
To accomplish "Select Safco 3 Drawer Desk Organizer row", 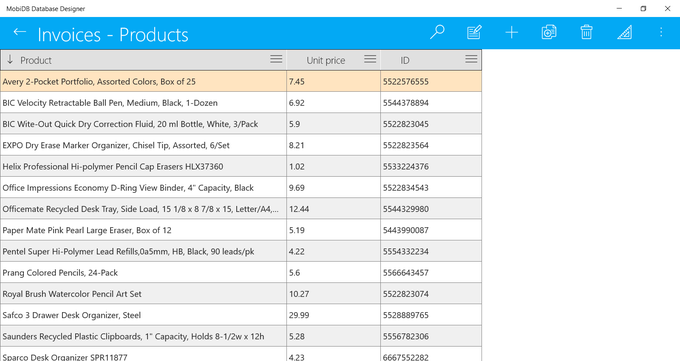I will [241, 315].
